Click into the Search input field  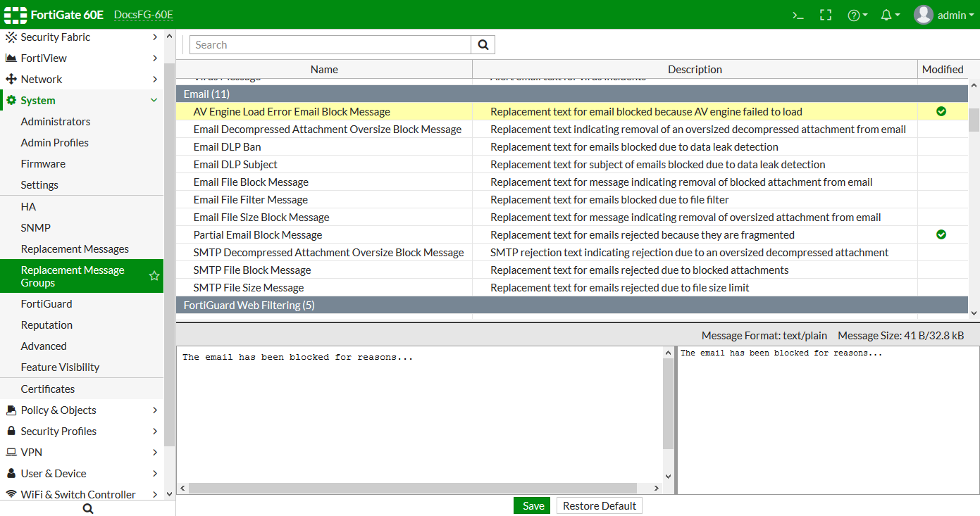tap(330, 45)
